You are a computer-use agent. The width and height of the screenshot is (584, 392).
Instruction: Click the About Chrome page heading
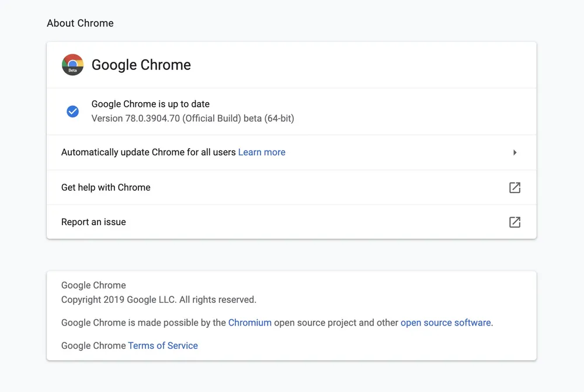(x=80, y=23)
